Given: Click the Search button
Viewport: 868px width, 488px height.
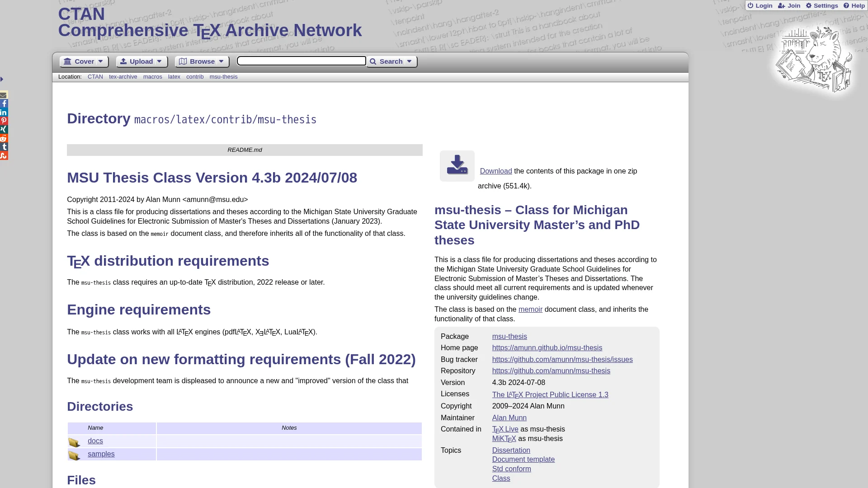Looking at the screenshot, I should pos(392,61).
